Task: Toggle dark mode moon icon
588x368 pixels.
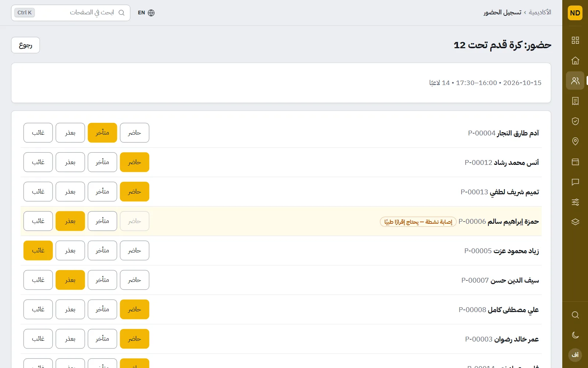Action: tap(575, 335)
